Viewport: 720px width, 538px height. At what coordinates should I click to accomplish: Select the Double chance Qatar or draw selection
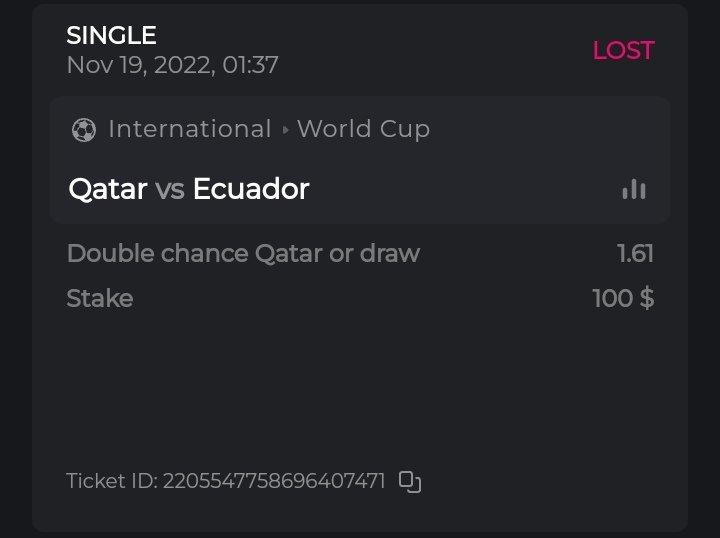click(243, 253)
